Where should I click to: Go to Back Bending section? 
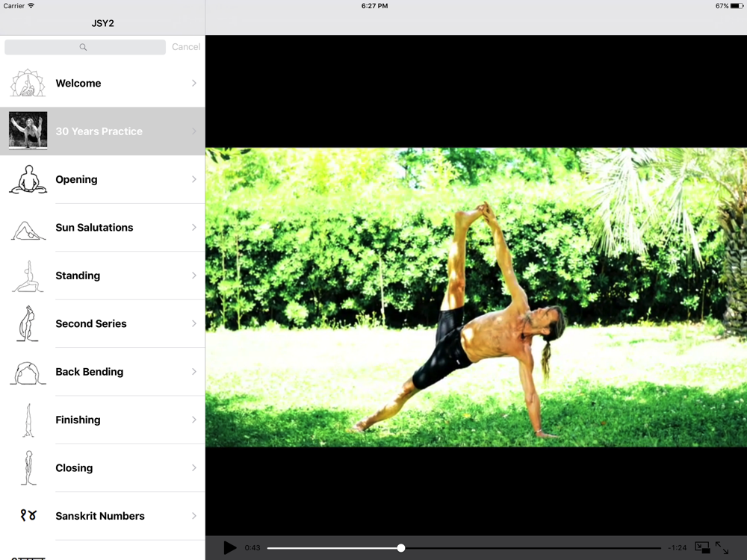click(x=102, y=371)
